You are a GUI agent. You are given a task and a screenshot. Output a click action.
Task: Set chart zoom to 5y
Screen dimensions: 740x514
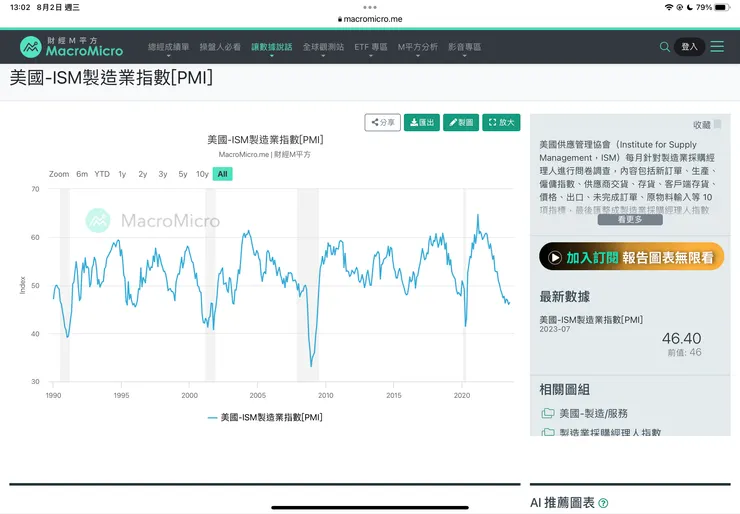point(183,174)
